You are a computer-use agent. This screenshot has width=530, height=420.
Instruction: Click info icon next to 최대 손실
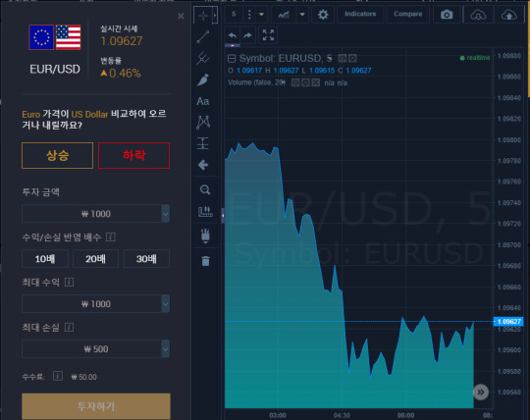coord(69,327)
